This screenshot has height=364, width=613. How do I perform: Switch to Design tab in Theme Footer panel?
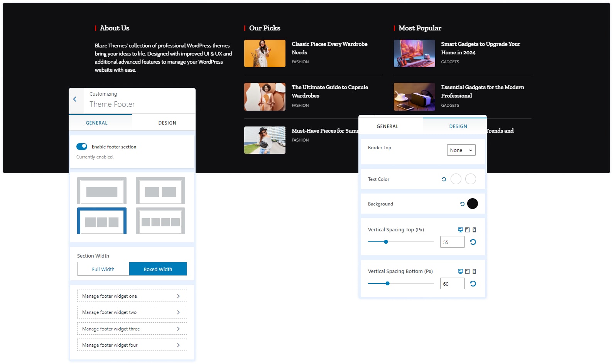tap(167, 123)
